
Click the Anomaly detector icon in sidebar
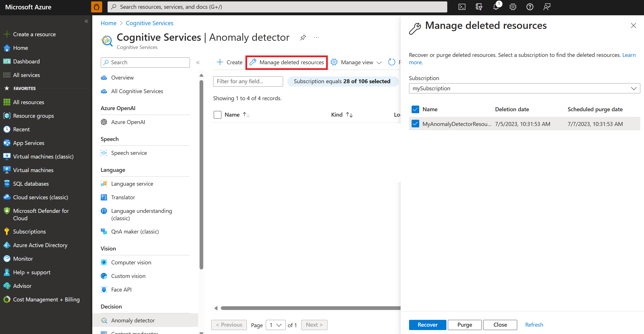[104, 320]
